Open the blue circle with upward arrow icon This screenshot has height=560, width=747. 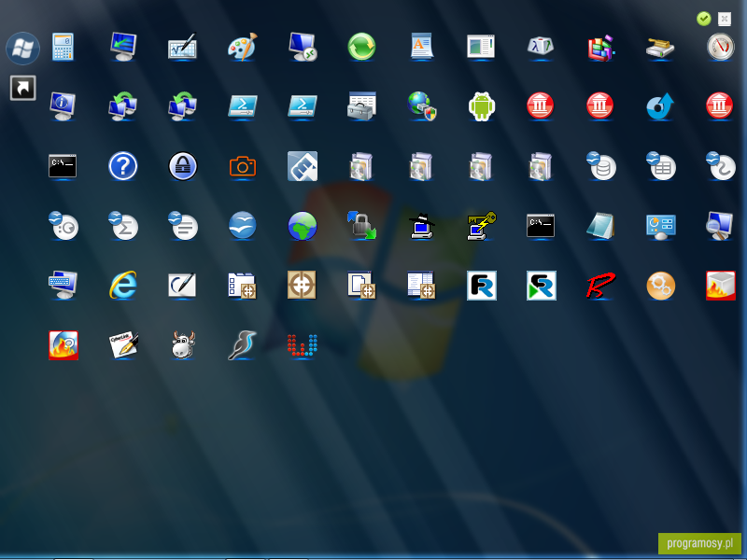tap(660, 106)
